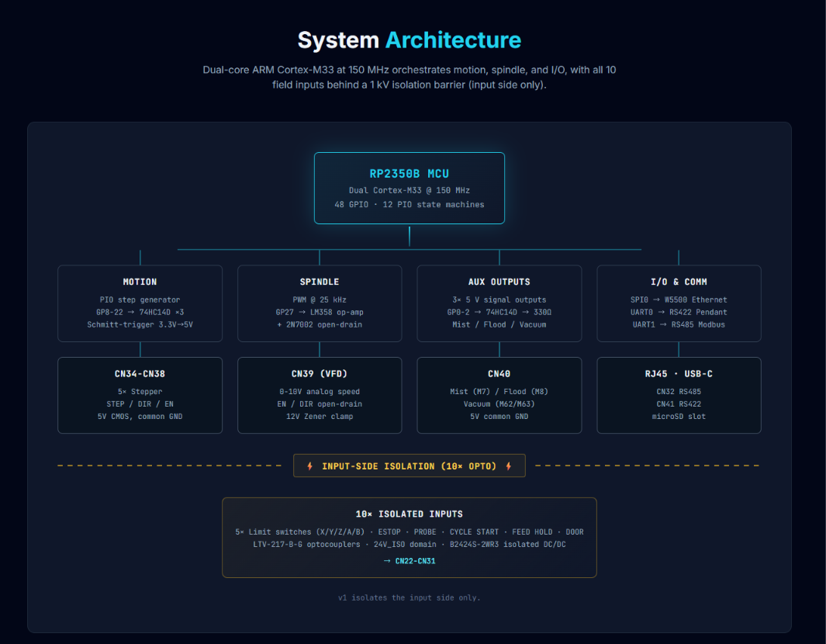Click the subtitle starting 'Dual-core ARM Cortex-M33'
Screen dimensions: 826x644
[410, 77]
